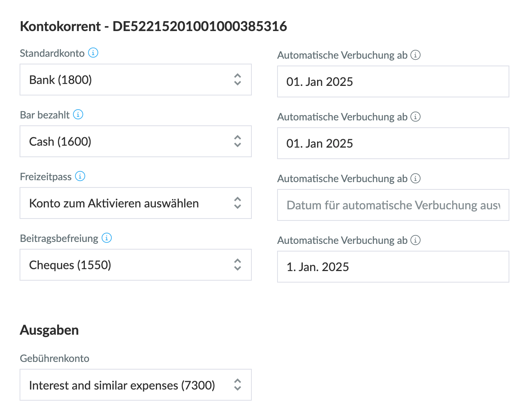
Task: Click the Kontokorrent IBAN heading
Action: 153,26
